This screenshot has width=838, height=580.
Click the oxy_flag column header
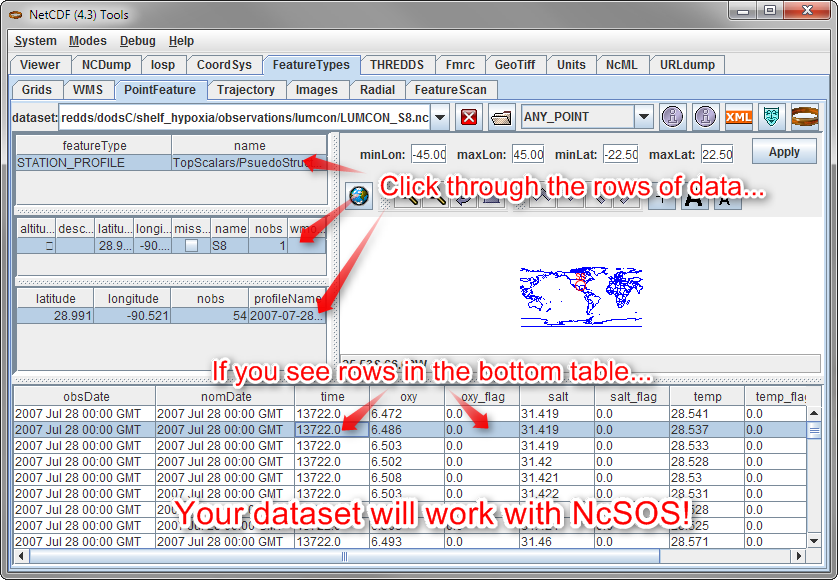coord(482,397)
